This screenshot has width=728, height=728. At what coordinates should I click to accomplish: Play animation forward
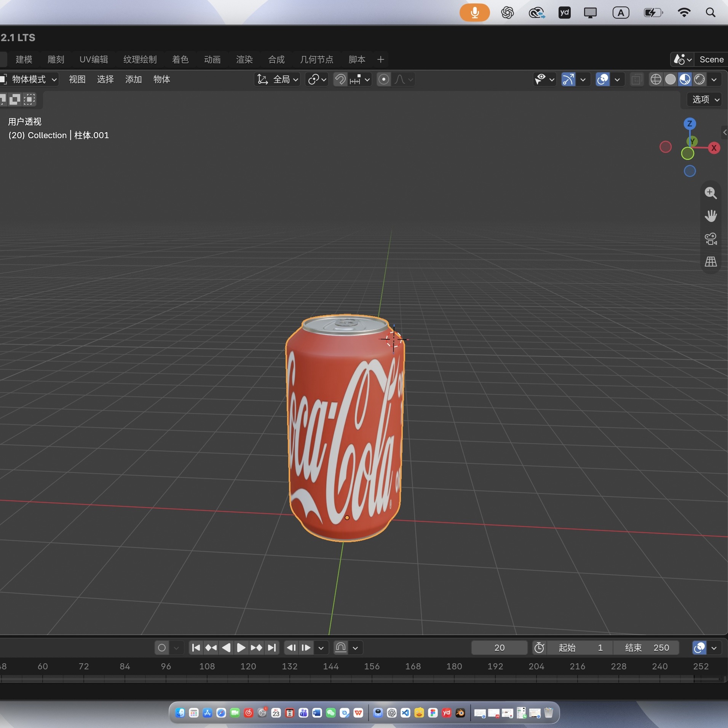tap(241, 648)
